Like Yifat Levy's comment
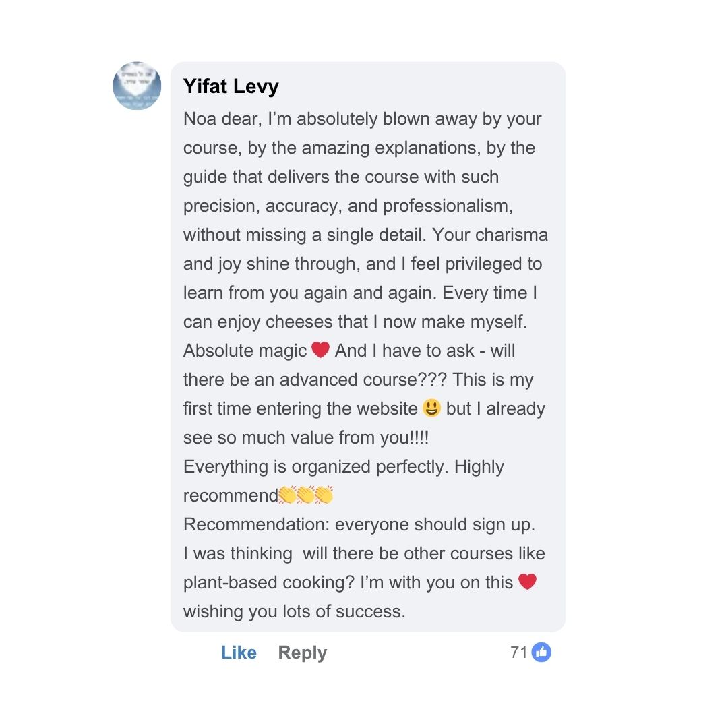Viewport: 728px width, 728px height. click(x=239, y=653)
